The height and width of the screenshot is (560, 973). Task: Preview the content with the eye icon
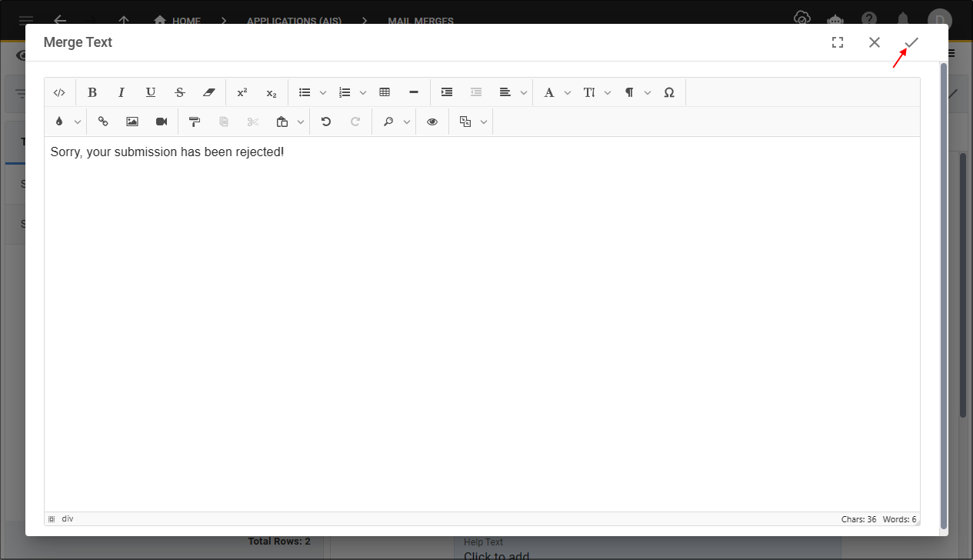(x=432, y=122)
